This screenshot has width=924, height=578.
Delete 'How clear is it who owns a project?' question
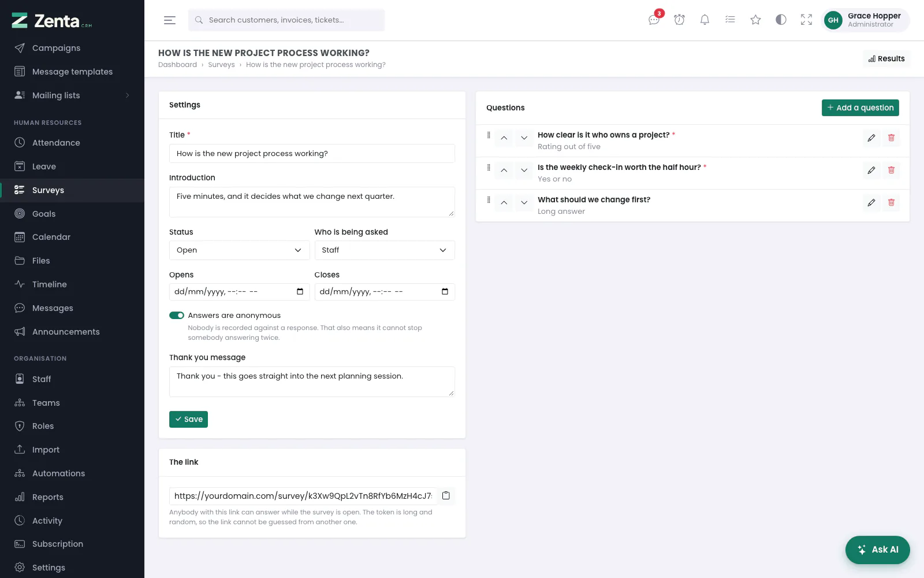click(x=891, y=138)
